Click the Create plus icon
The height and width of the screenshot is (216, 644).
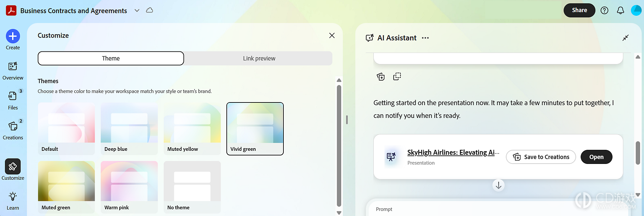(13, 36)
